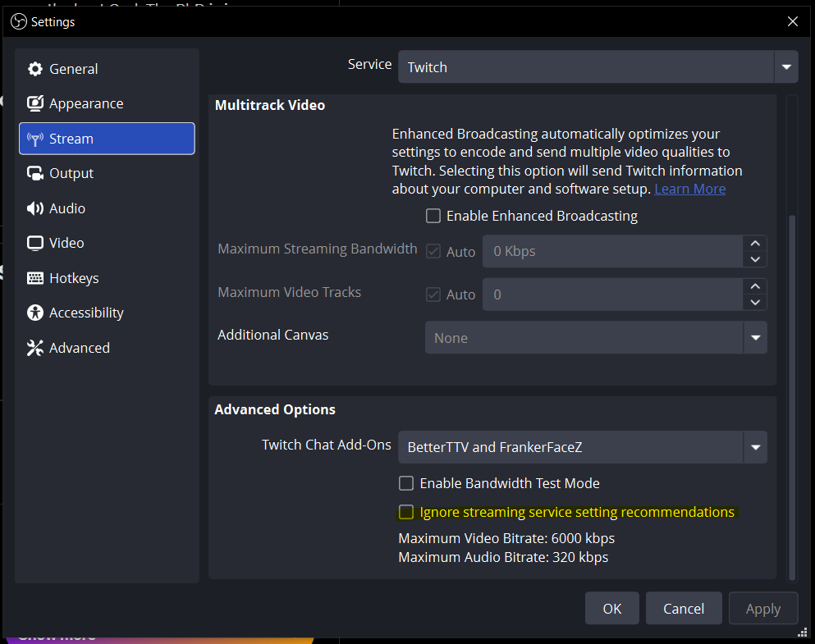Click the Service dropdown arrow
The image size is (815, 644).
click(x=786, y=66)
